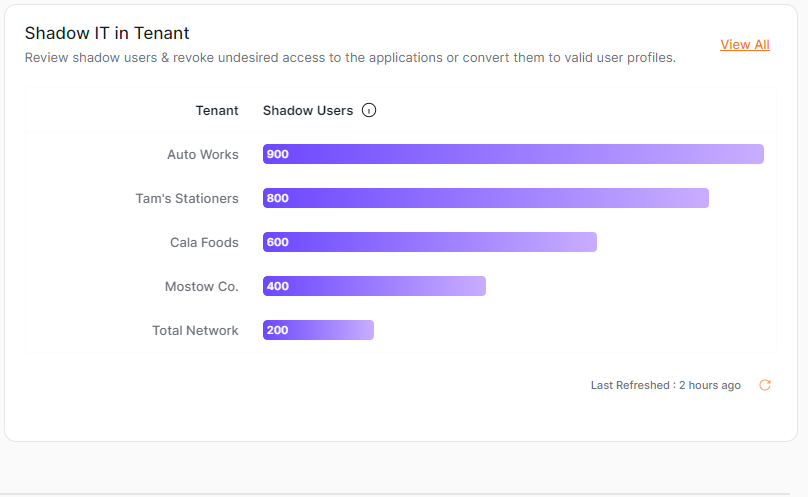Select the Auto Works tenant label
This screenshot has width=808, height=497.
tap(202, 155)
